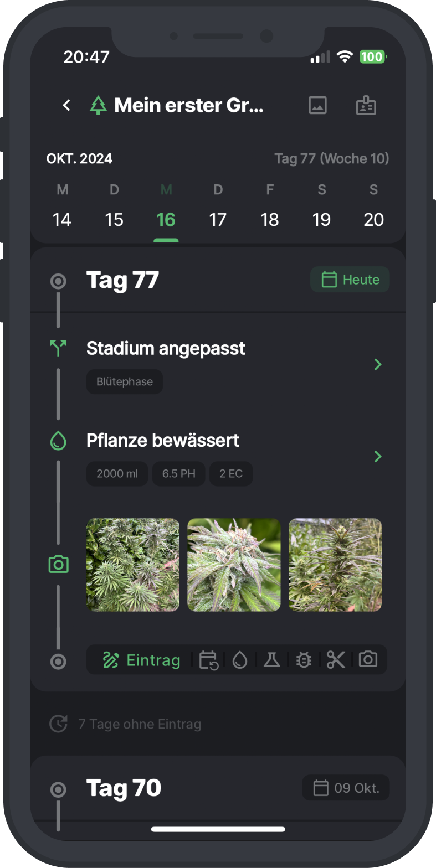Open the third plant photo thumbnail

coord(335,565)
